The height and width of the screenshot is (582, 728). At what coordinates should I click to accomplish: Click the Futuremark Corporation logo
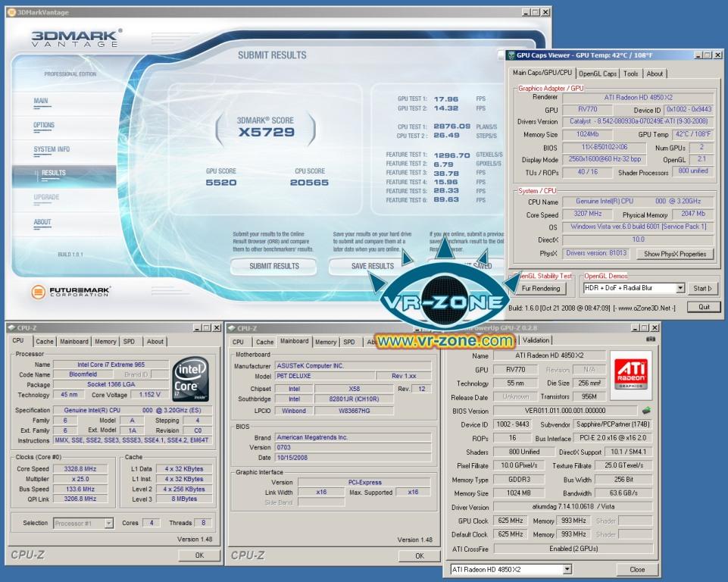[70, 291]
